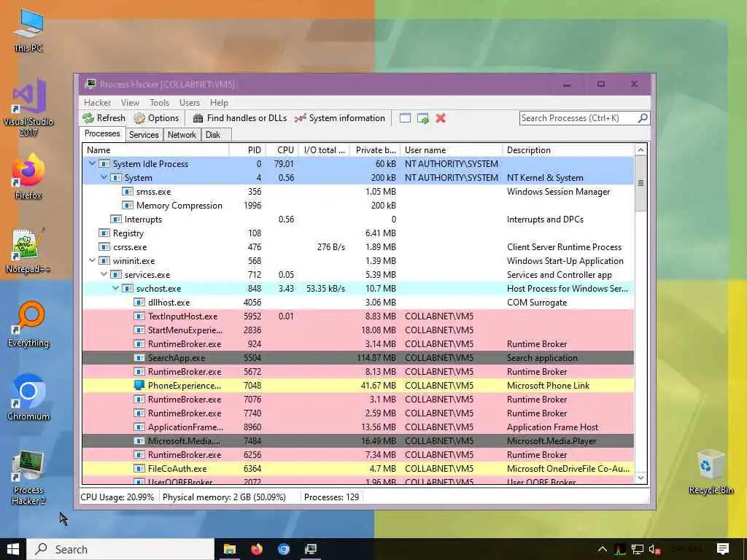Click the Physical memory status entry
The width and height of the screenshot is (747, 560).
tap(224, 497)
